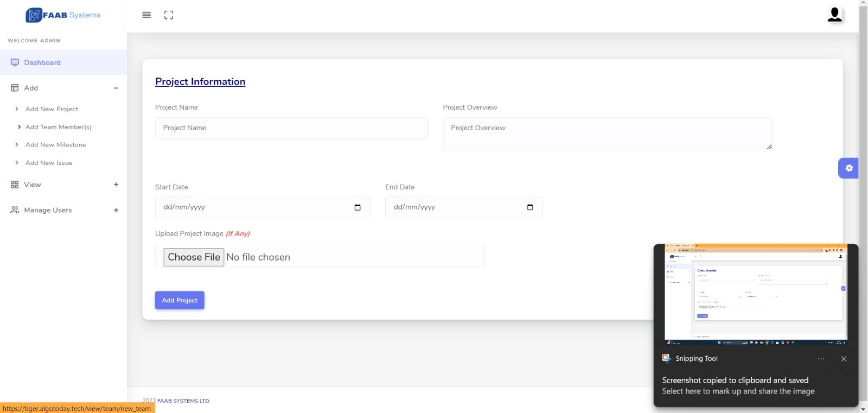Screen dimensions: 868x413
Task: Click the Choose File button
Action: pyautogui.click(x=194, y=257)
